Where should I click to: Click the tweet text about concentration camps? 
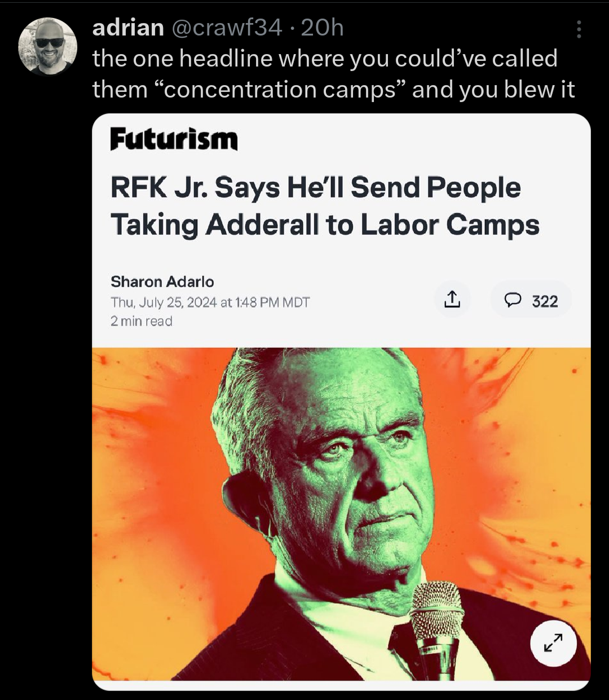coord(333,74)
